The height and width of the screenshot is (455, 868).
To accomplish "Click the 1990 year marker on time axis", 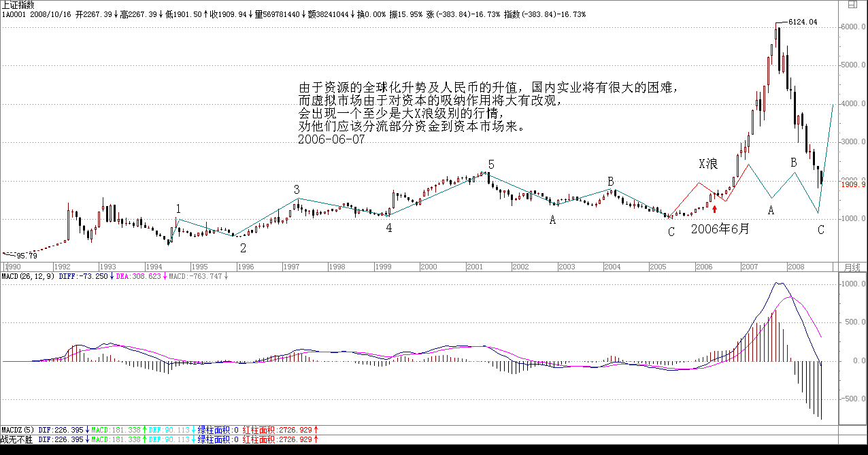I will point(14,267).
